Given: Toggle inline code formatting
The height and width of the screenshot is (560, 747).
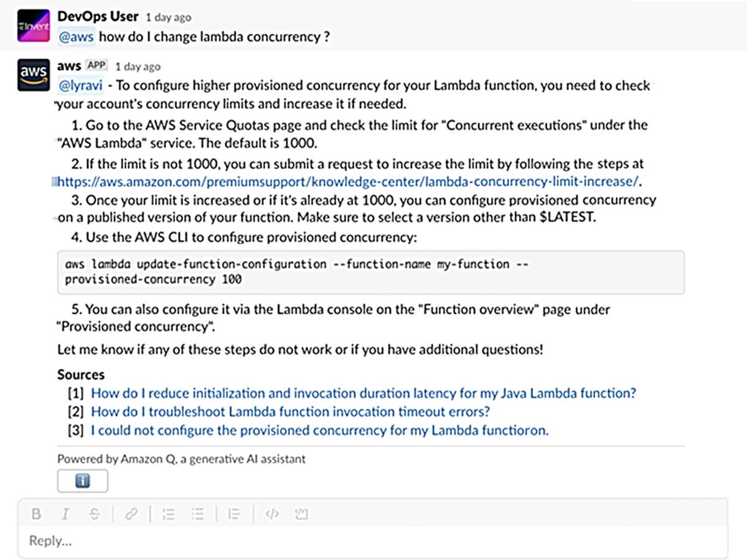Looking at the screenshot, I should pos(271,514).
